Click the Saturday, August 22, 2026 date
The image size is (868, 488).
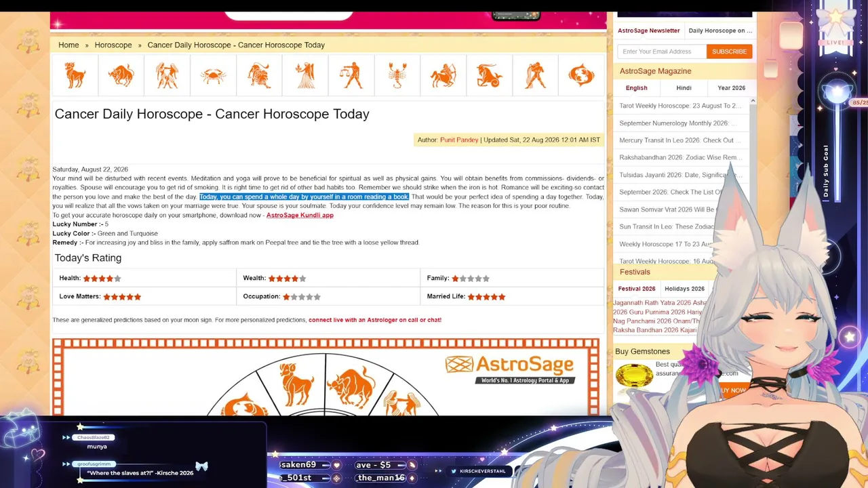(90, 169)
